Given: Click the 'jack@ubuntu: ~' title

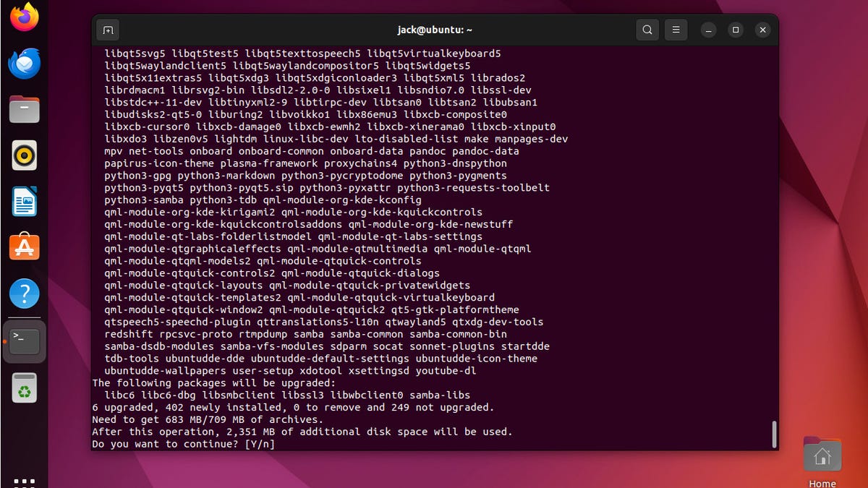Looking at the screenshot, I should (x=435, y=30).
